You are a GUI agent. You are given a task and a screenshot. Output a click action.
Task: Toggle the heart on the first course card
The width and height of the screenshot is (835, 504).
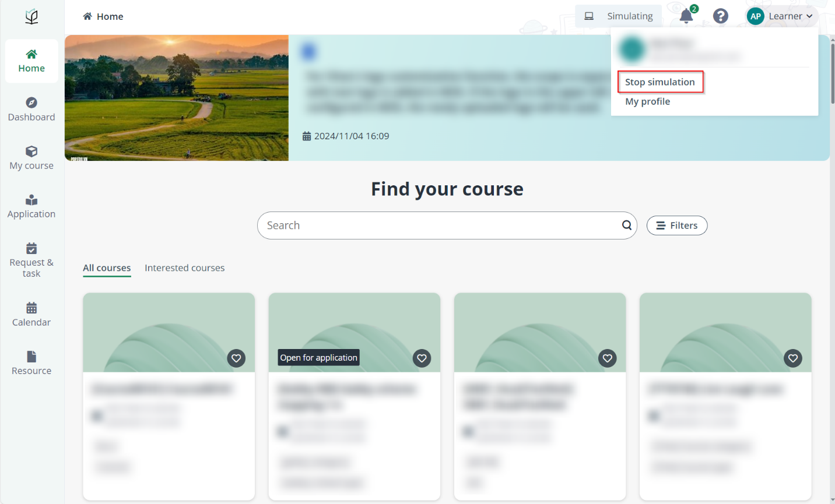236,358
